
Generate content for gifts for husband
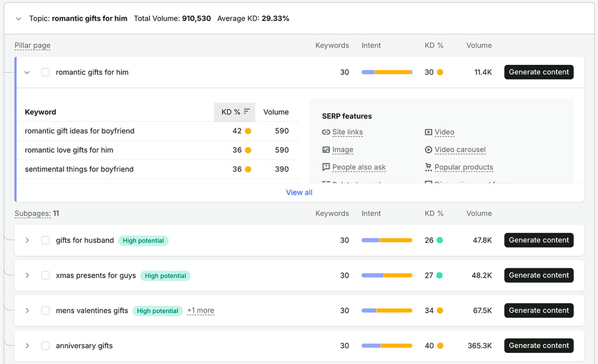point(538,240)
